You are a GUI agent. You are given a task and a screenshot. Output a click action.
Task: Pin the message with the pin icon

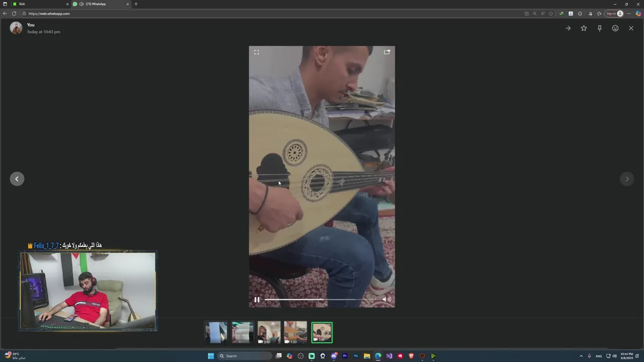click(599, 28)
